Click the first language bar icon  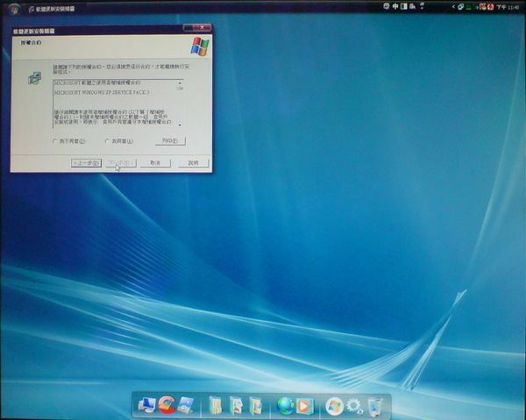[x=387, y=6]
